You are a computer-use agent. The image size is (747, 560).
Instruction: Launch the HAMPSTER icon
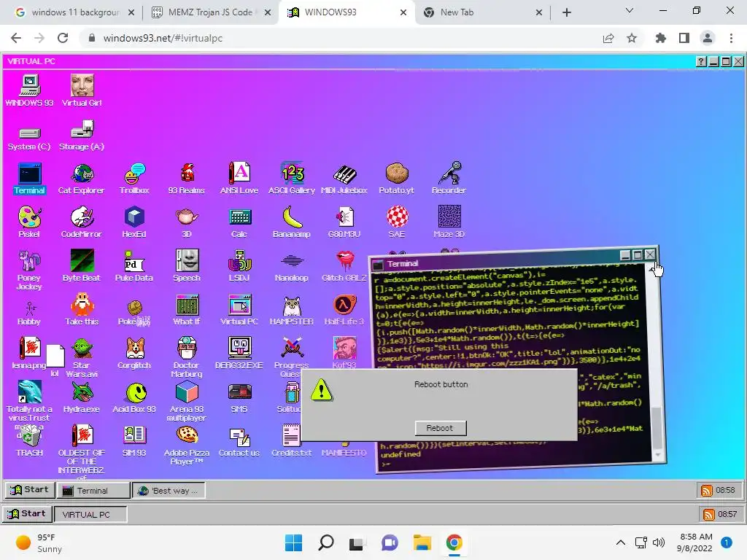tap(292, 310)
